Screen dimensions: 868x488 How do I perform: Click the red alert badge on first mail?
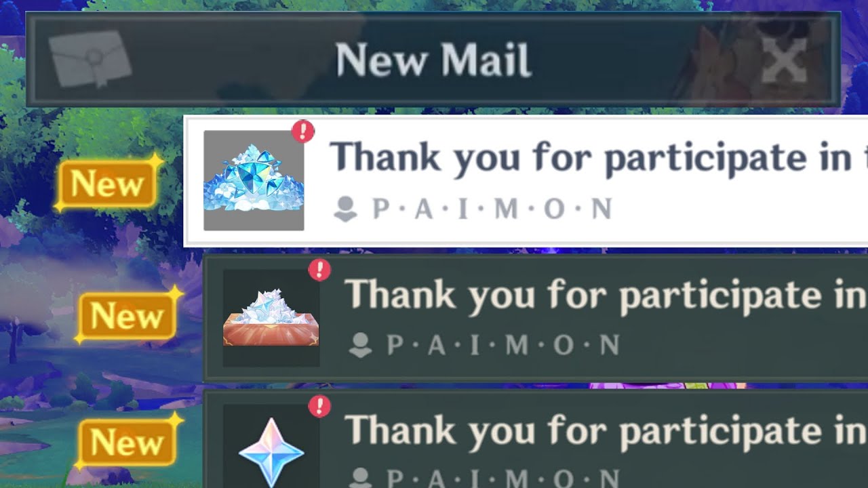click(303, 131)
